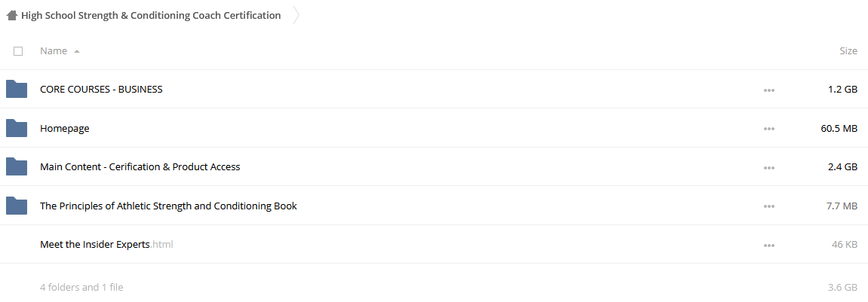Image resolution: width=868 pixels, height=302 pixels.
Task: Click the Main Content folder icon
Action: (x=17, y=167)
